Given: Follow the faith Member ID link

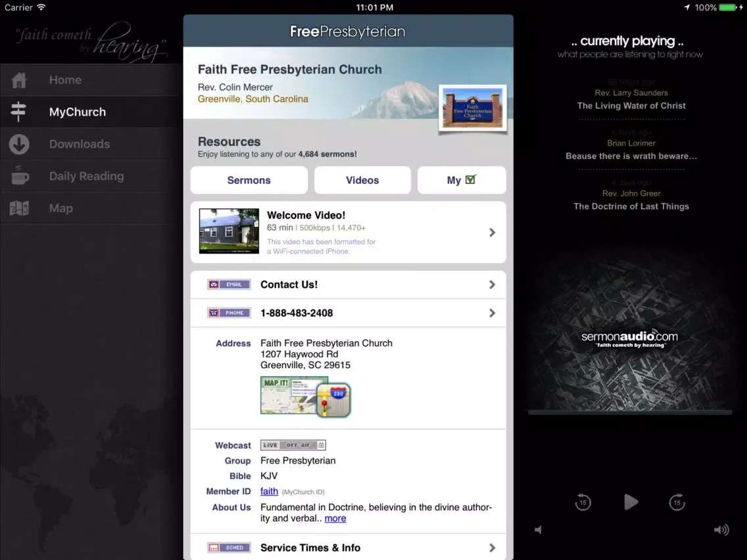Looking at the screenshot, I should coord(269,491).
